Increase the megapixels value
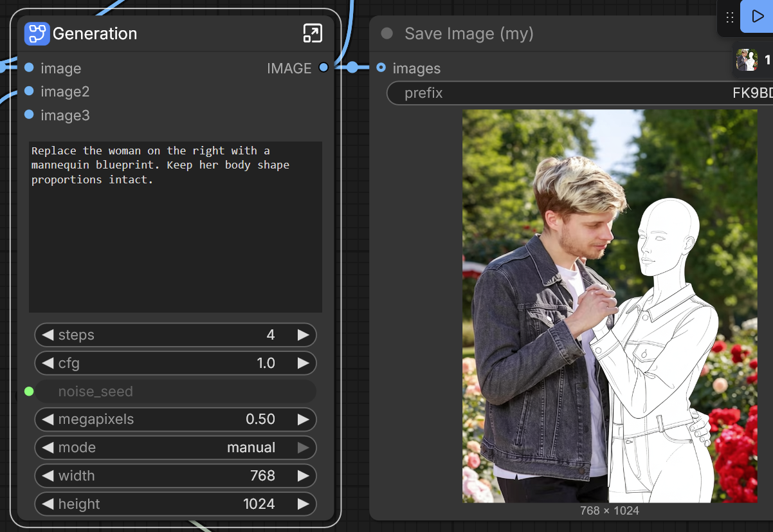The width and height of the screenshot is (773, 532). pyautogui.click(x=303, y=419)
